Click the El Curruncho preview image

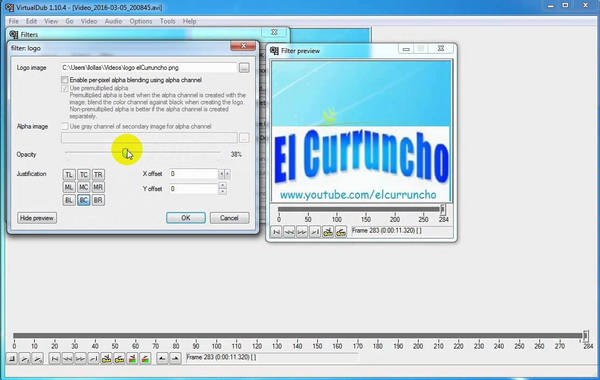[x=362, y=131]
